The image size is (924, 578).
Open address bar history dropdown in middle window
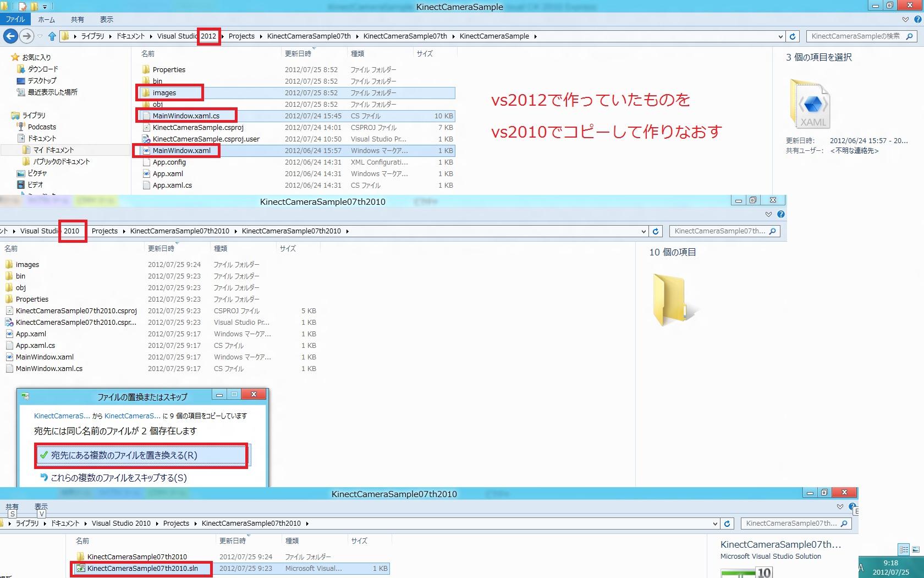(x=643, y=231)
